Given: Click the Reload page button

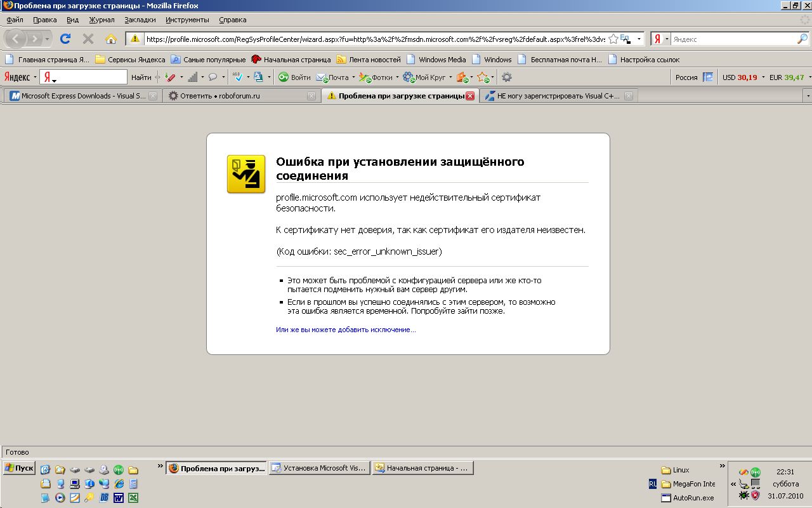Looking at the screenshot, I should 65,39.
